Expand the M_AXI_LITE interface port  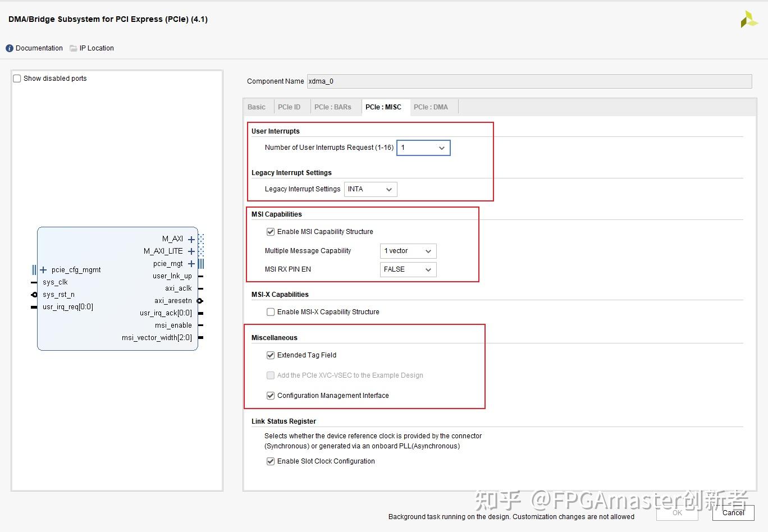click(191, 251)
